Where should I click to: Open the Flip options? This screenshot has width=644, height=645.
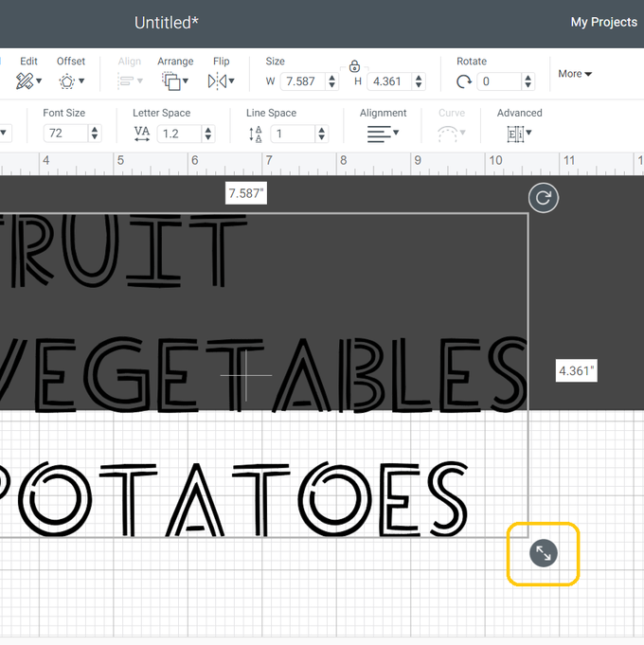(221, 81)
